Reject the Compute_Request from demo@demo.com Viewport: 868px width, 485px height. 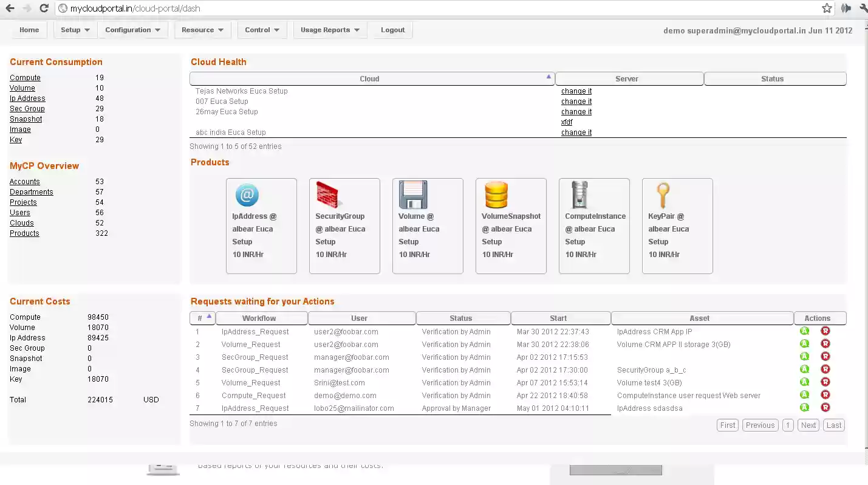(825, 394)
